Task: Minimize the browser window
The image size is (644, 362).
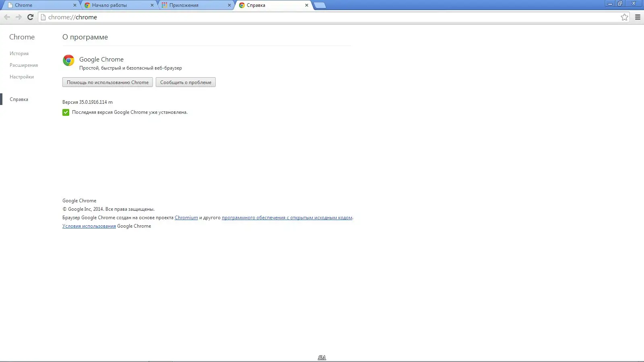Action: 610,4
